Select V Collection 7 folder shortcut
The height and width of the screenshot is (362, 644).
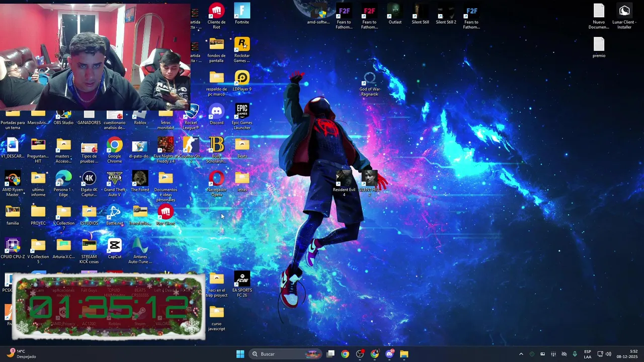click(63, 218)
